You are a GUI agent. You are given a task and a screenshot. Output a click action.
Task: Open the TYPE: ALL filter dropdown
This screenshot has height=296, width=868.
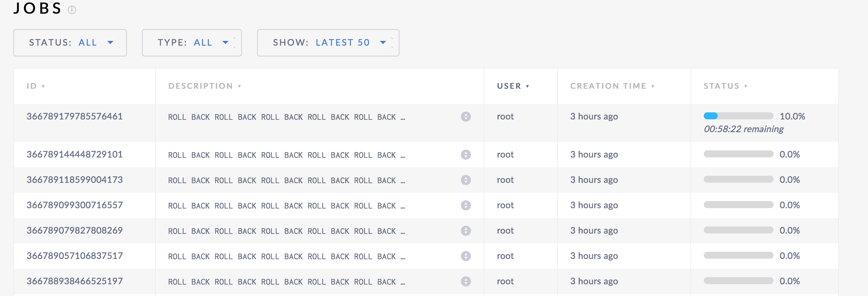point(192,43)
